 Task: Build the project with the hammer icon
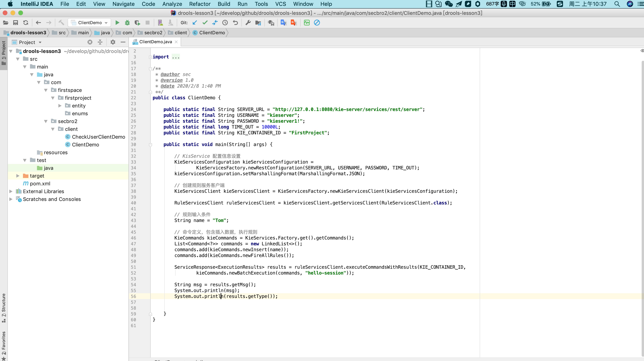[61, 23]
